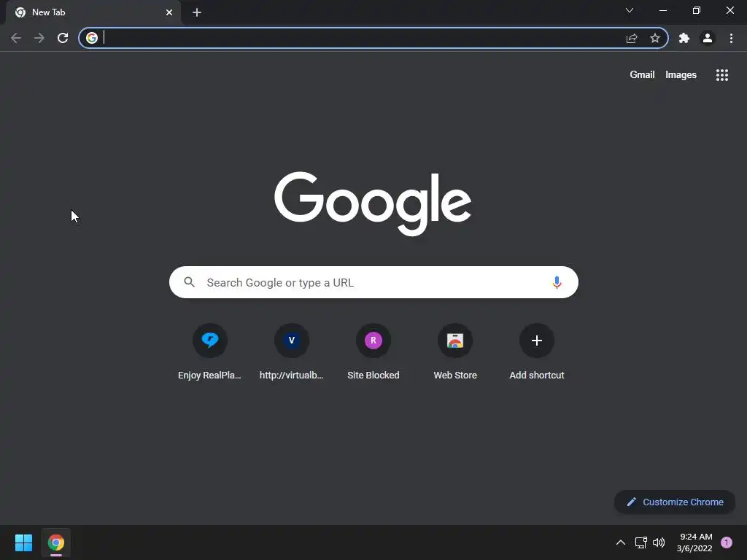This screenshot has height=560, width=747.
Task: Focus the Search Google or type a URL box
Action: pos(373,282)
